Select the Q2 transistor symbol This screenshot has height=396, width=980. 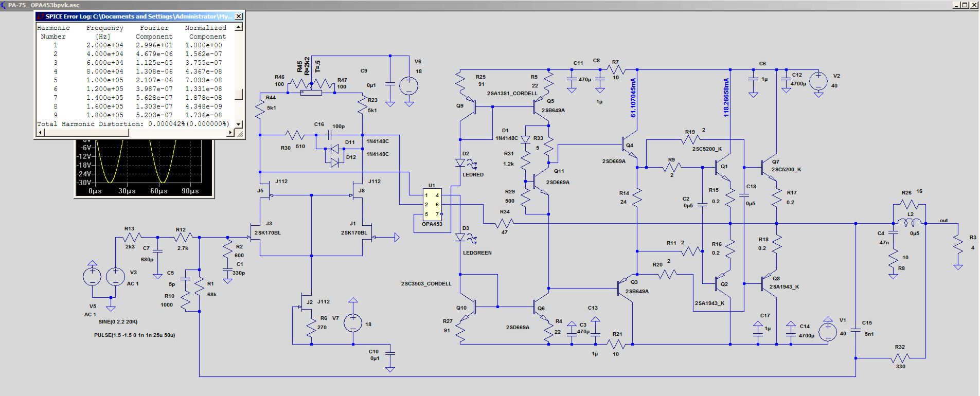(x=723, y=283)
